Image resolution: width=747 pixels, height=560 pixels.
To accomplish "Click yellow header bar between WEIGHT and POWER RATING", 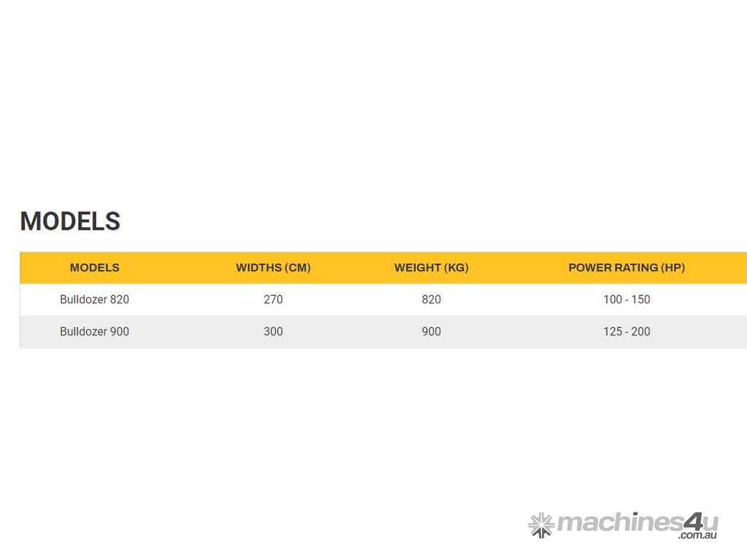I will [x=518, y=268].
